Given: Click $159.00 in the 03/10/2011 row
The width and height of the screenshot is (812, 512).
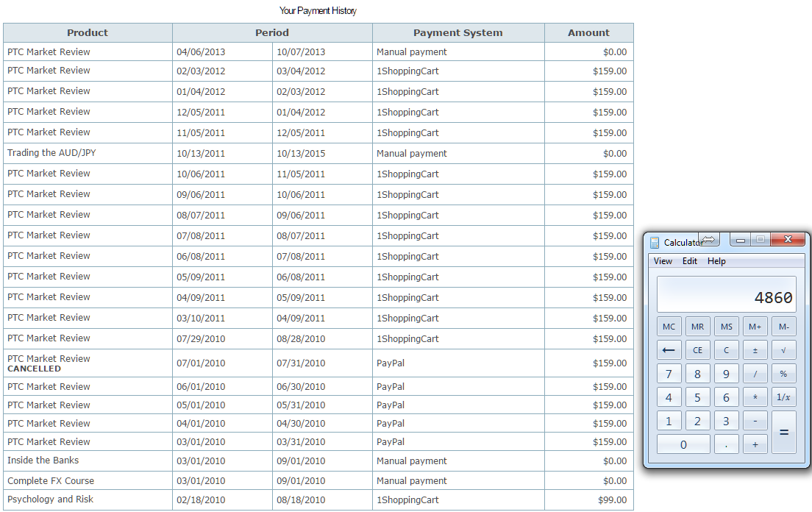Looking at the screenshot, I should (x=610, y=318).
